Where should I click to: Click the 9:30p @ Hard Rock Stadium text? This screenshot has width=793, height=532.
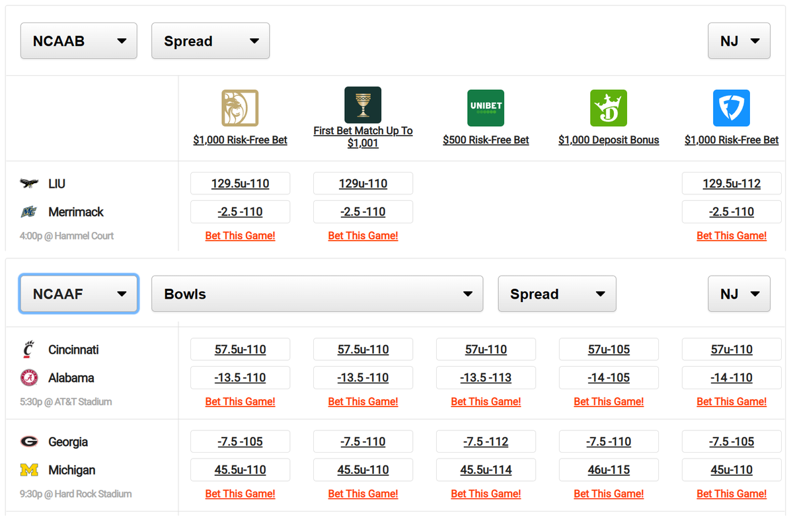tap(76, 494)
